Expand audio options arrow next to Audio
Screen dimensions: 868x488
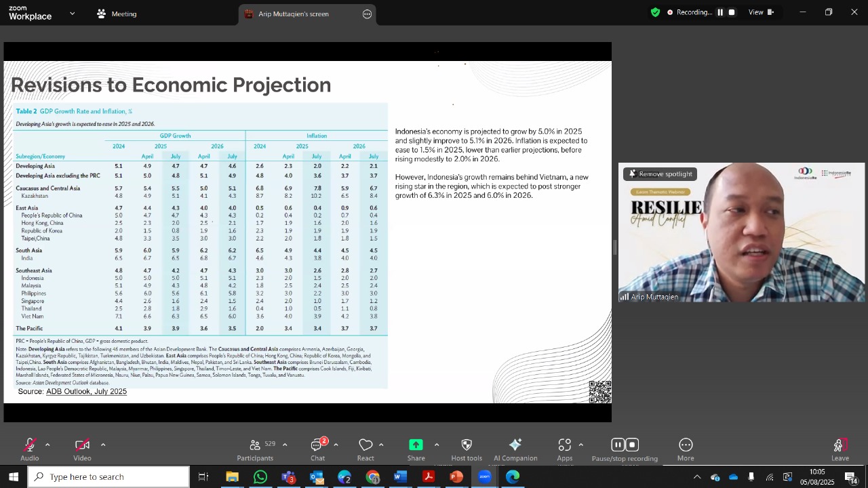point(47,445)
